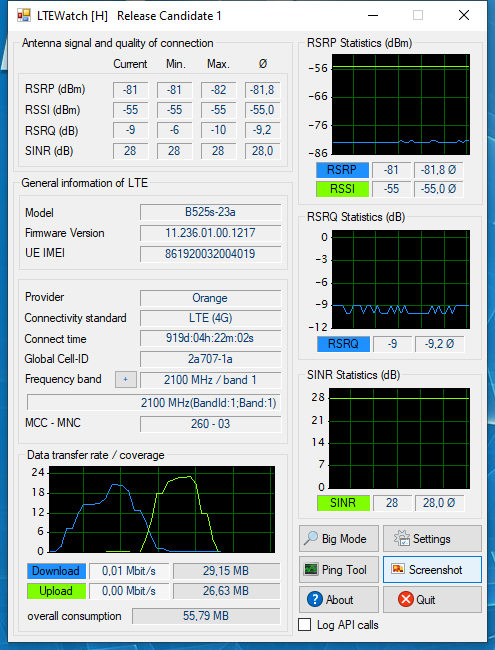Screen dimensions: 495x650
Task: Click the green SINR legend label
Action: click(x=343, y=503)
